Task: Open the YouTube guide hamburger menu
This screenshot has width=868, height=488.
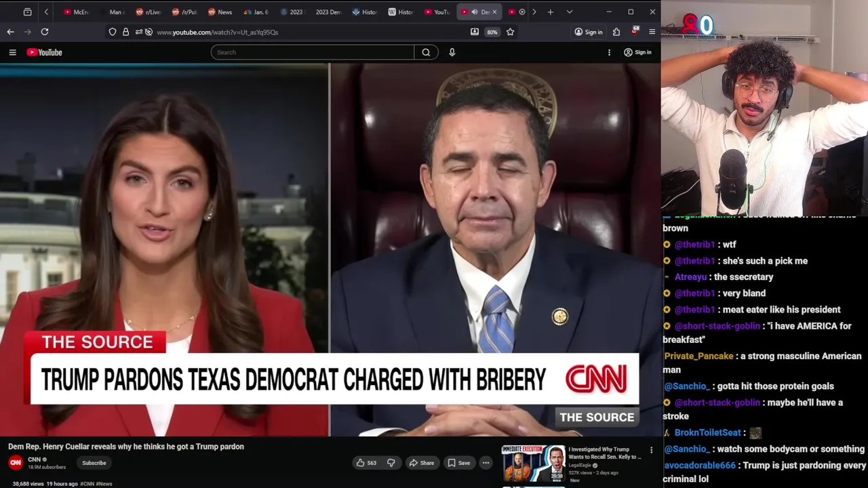Action: coord(12,52)
